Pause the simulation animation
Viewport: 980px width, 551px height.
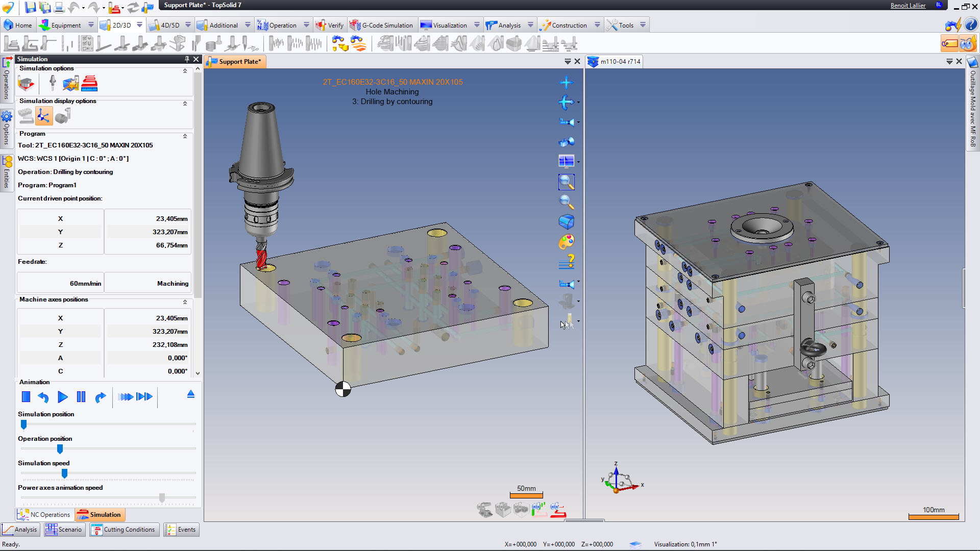pyautogui.click(x=81, y=397)
